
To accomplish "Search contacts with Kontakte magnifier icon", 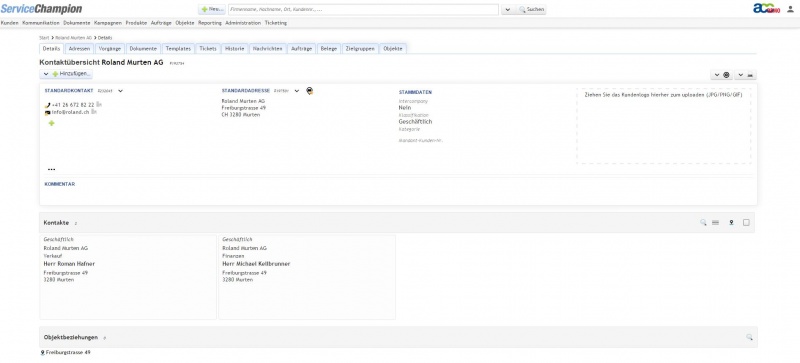I will pos(703,223).
